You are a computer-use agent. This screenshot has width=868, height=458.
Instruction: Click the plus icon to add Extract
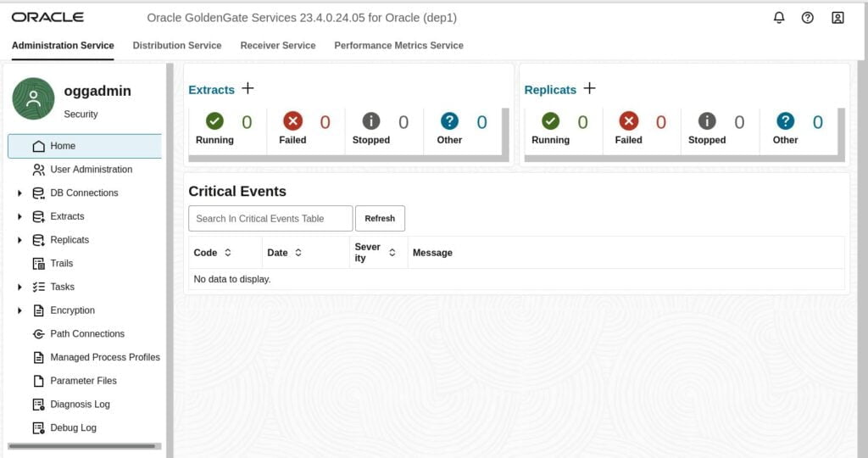[x=248, y=89]
